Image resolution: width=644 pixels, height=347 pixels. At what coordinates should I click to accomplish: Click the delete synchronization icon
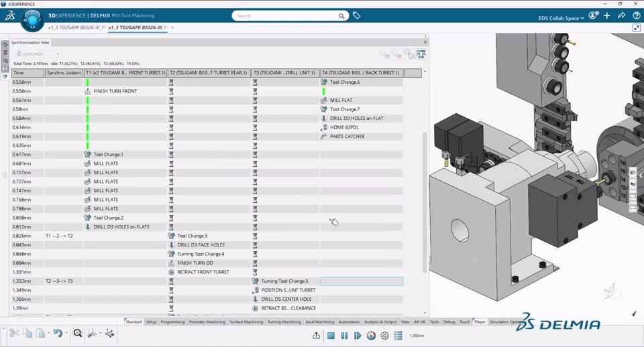396,54
